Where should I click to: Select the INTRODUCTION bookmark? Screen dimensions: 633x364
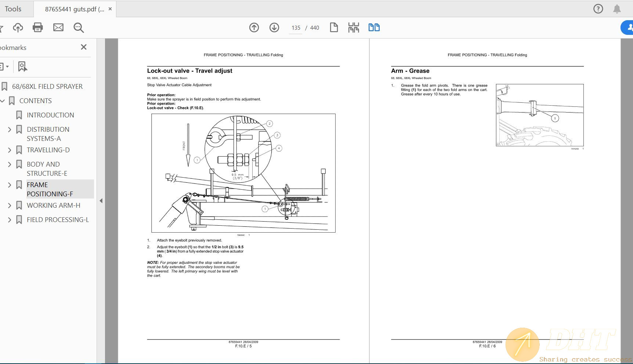coord(50,115)
